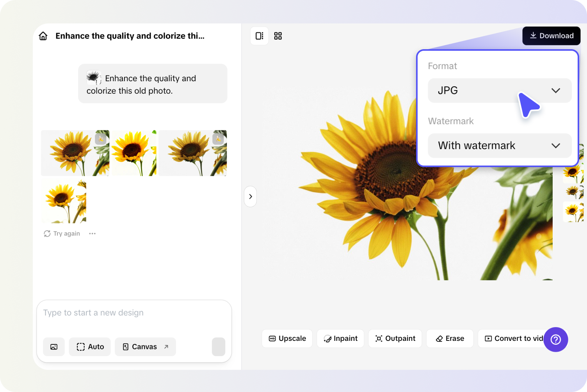Screen dimensions: 587x392
Task: Click the image upload icon
Action: tap(54, 347)
